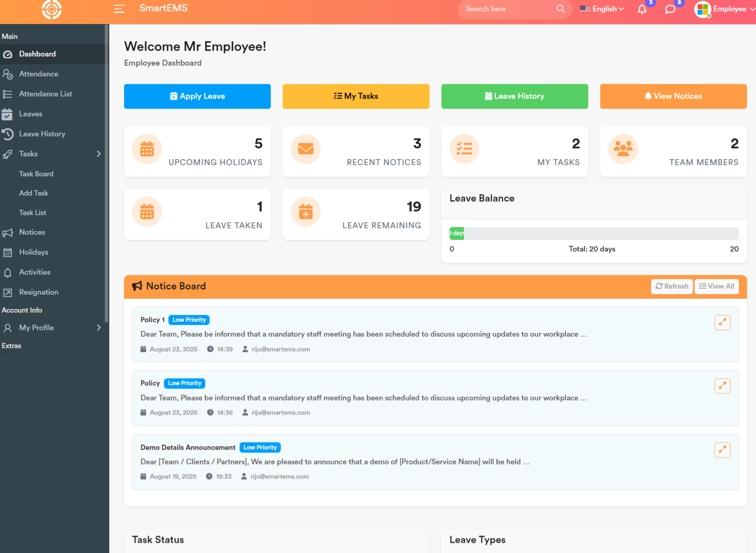Click the Leave Balance progress bar
756x553 pixels.
[593, 233]
